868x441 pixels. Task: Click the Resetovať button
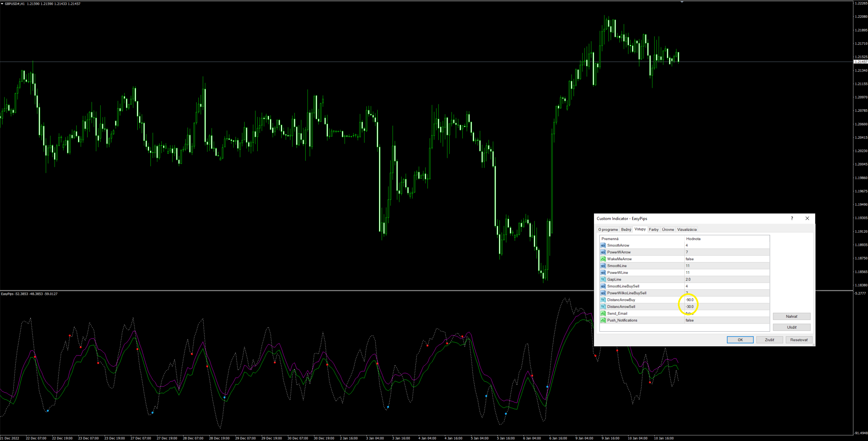[x=799, y=340]
